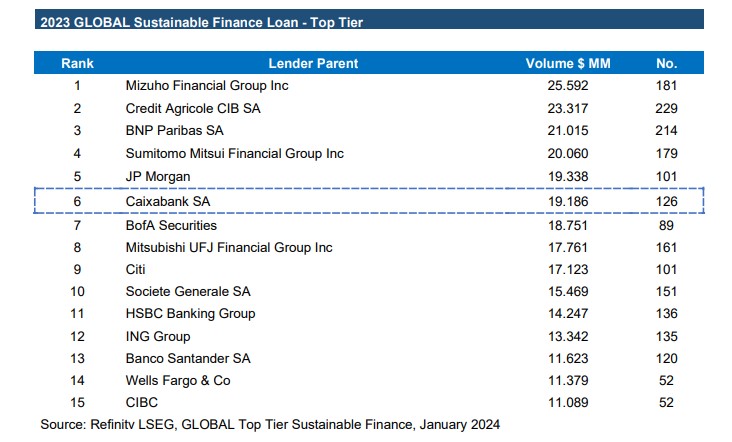The width and height of the screenshot is (732, 442).
Task: Select Sumitomo Mitsui Financial Group Inc
Action: 234,154
